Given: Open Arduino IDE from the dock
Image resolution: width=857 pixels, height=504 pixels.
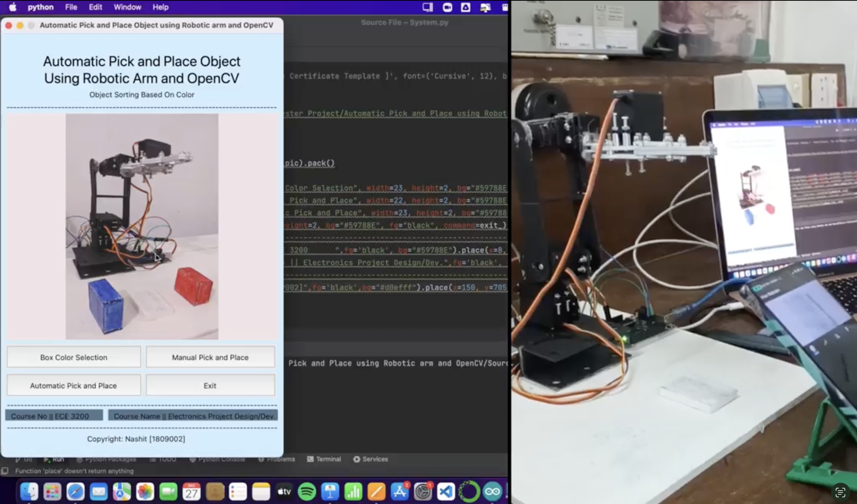Looking at the screenshot, I should pyautogui.click(x=492, y=491).
